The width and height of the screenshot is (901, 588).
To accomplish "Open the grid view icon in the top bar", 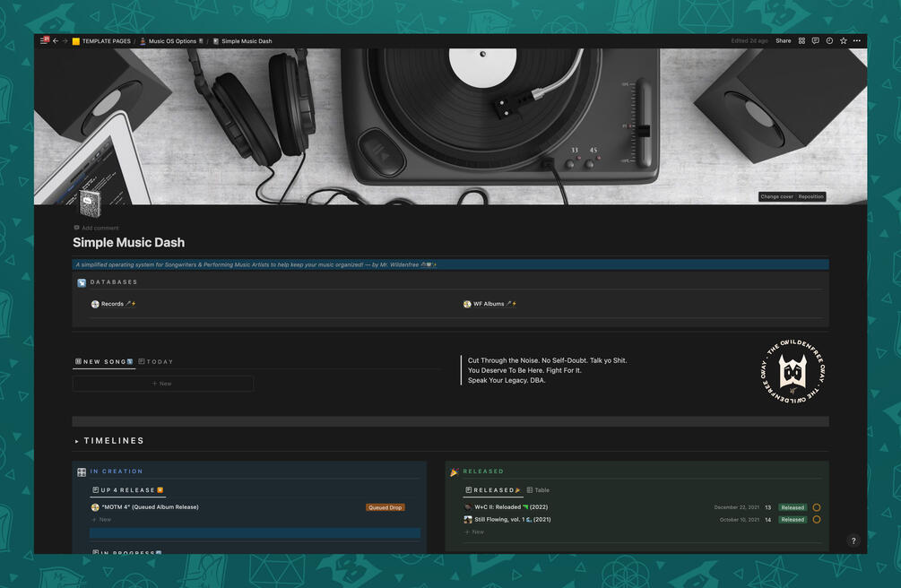I will (801, 41).
